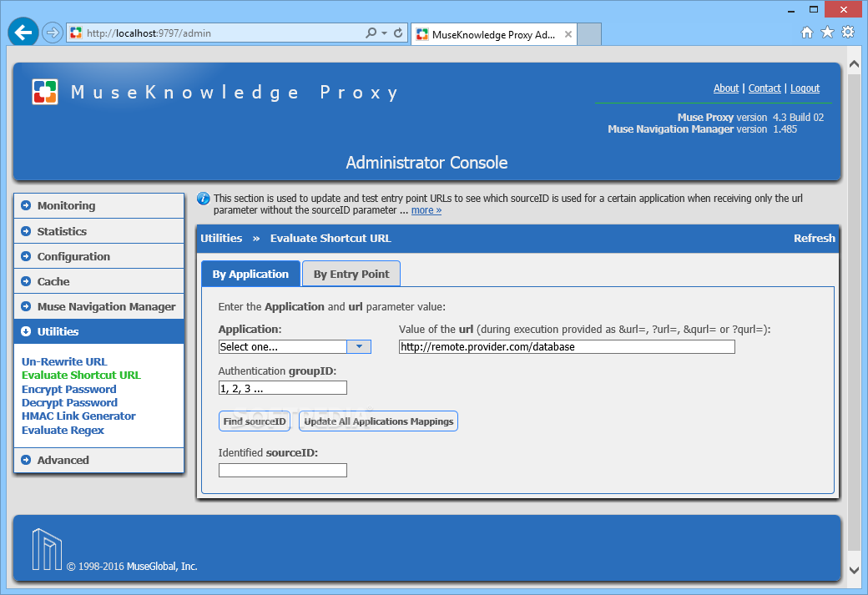Open Decrypt Password utility
This screenshot has width=868, height=595.
(x=70, y=402)
